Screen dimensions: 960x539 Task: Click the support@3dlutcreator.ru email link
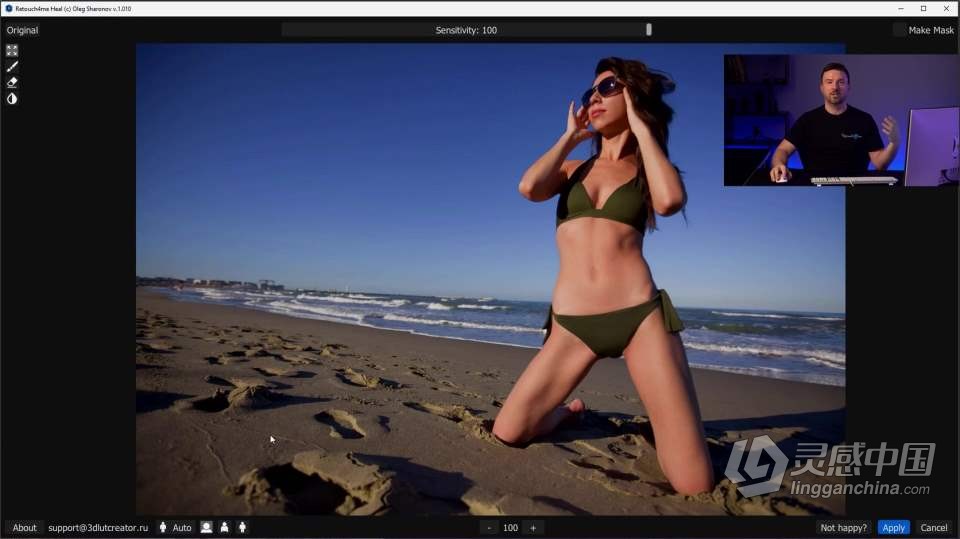point(98,527)
